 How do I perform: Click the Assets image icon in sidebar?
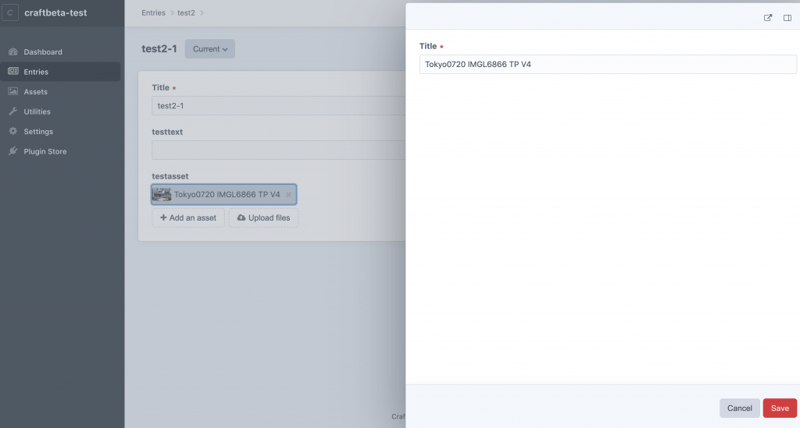click(x=13, y=92)
